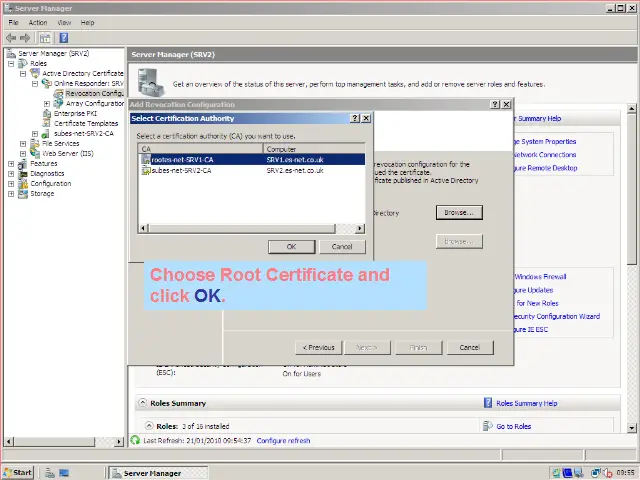Open the Configure refresh link
The width and height of the screenshot is (640, 480).
(283, 440)
